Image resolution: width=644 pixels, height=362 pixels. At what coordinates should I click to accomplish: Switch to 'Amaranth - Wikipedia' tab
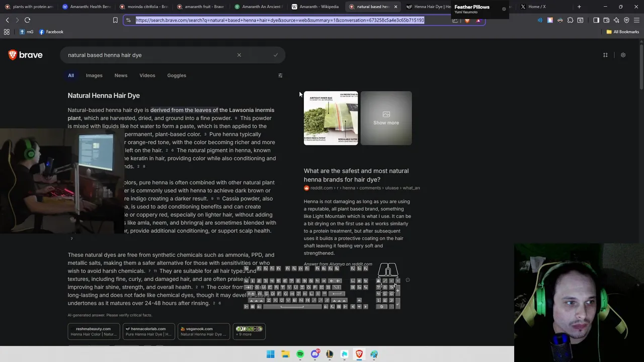[x=316, y=7]
